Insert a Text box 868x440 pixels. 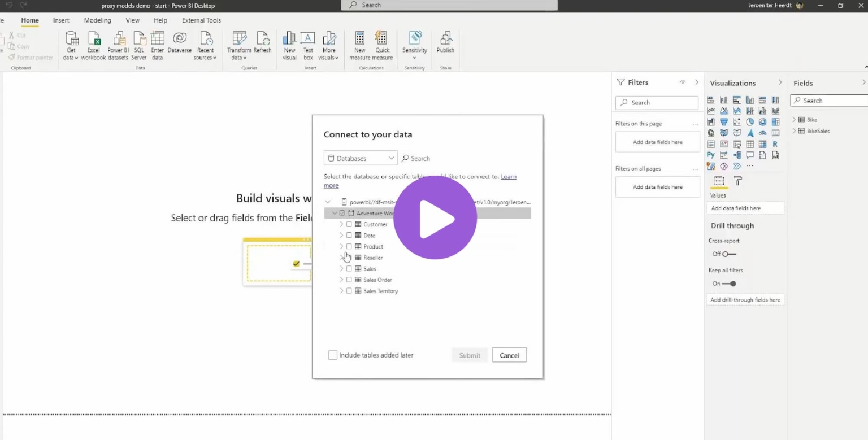point(308,45)
